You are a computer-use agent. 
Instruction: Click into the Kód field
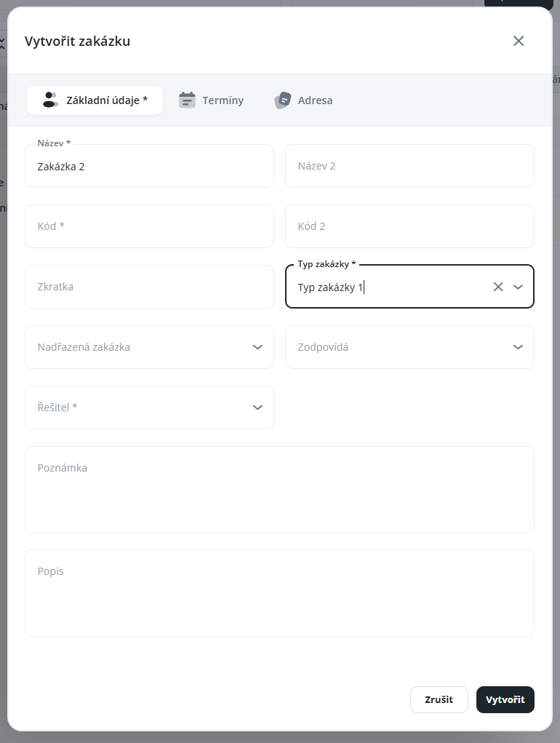[x=149, y=226]
